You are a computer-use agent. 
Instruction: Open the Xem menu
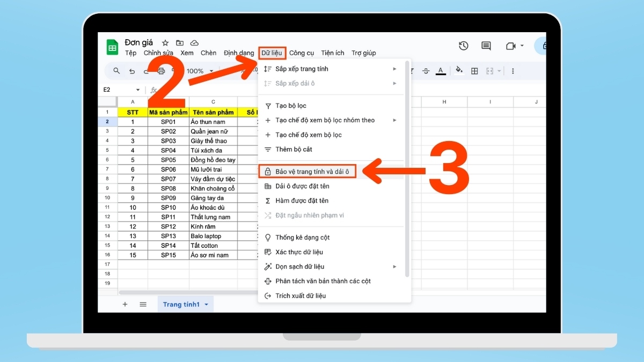[x=187, y=53]
